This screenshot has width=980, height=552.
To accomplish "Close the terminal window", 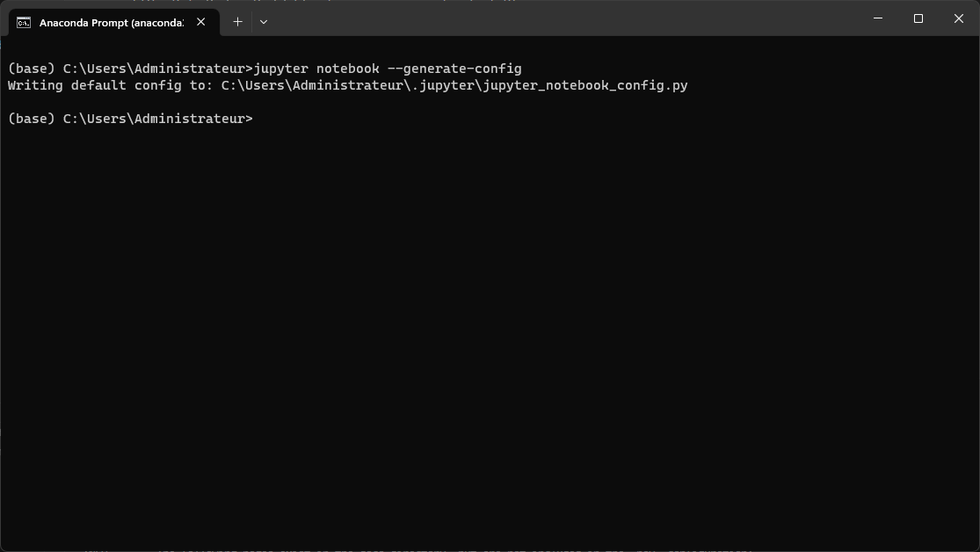I will click(959, 18).
